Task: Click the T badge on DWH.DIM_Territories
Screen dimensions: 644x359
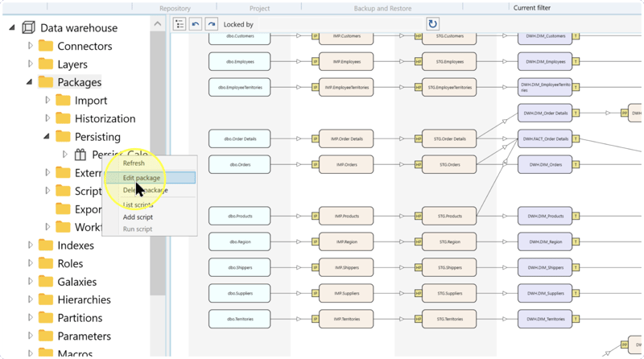Action: tap(576, 320)
